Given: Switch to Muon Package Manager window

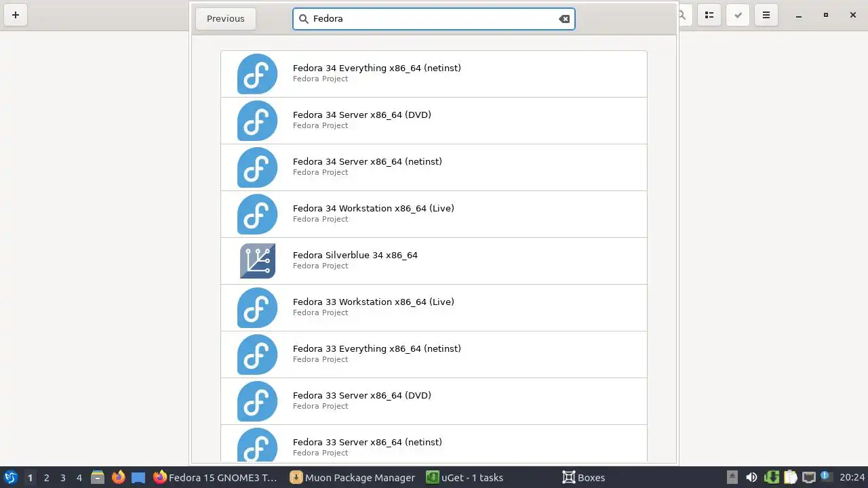Looking at the screenshot, I should pos(353,478).
